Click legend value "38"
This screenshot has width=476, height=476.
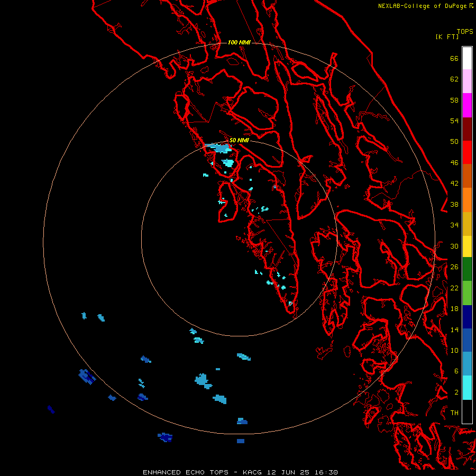point(454,204)
